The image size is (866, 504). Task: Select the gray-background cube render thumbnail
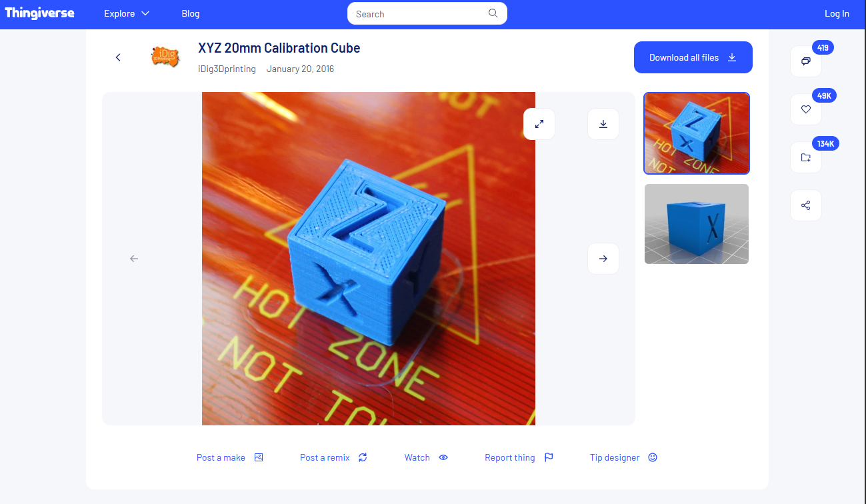pos(696,224)
